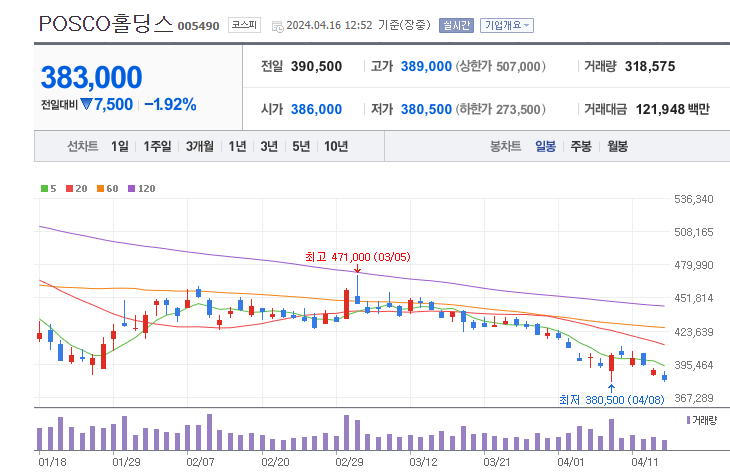Click the 03/12 date axis label
730x472 pixels.
[x=423, y=462]
